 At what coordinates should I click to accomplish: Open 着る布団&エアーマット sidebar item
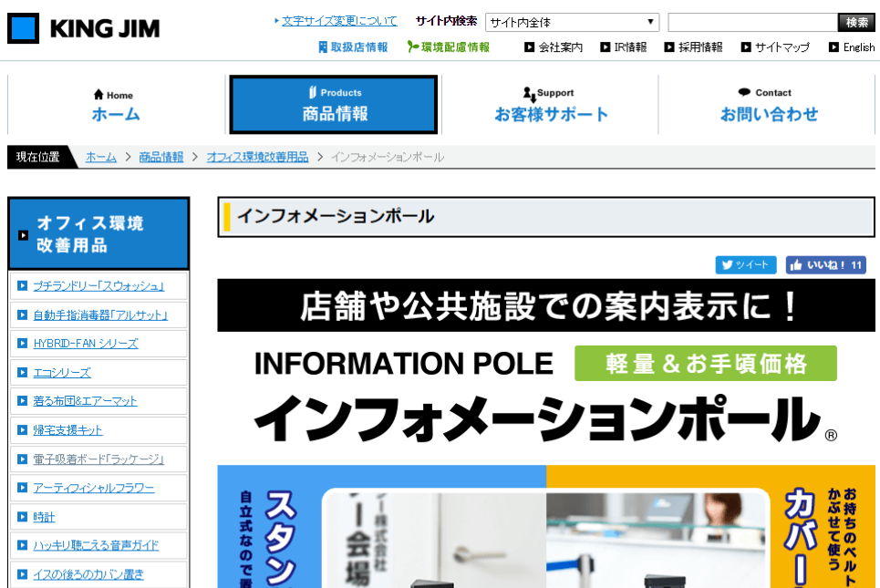pyautogui.click(x=86, y=401)
